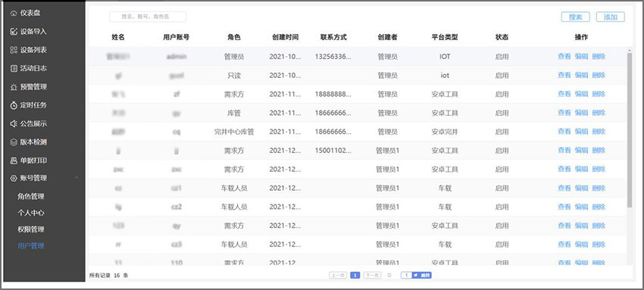Click the 平台类型 column header

click(x=445, y=37)
